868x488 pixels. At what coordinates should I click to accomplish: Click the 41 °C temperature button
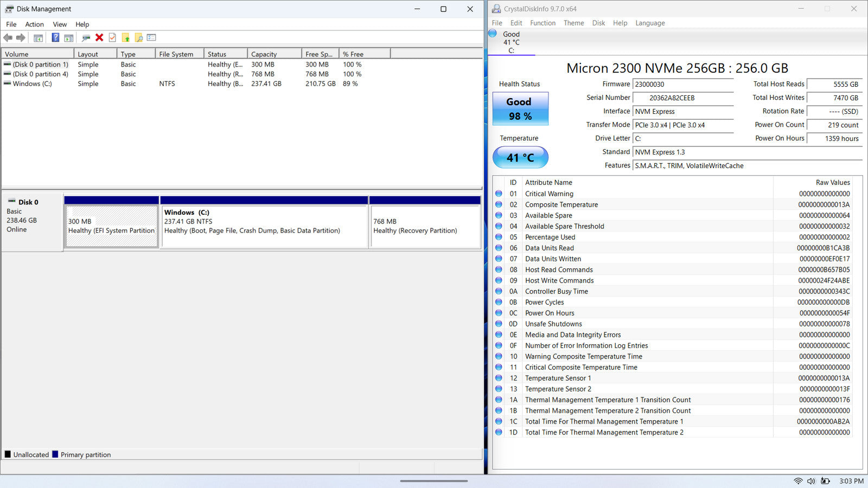pos(520,157)
